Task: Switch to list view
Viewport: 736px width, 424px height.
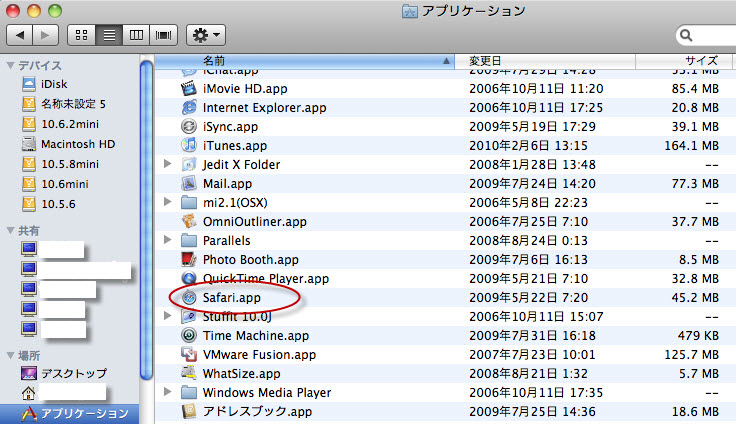Action: pos(109,35)
